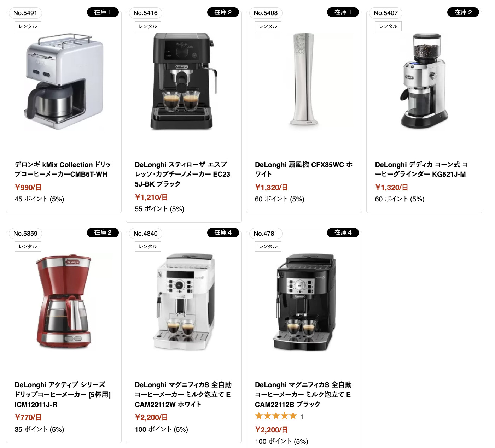Click the レンタル tag on item No.4840
Screen dimensions: 495x448
point(148,246)
